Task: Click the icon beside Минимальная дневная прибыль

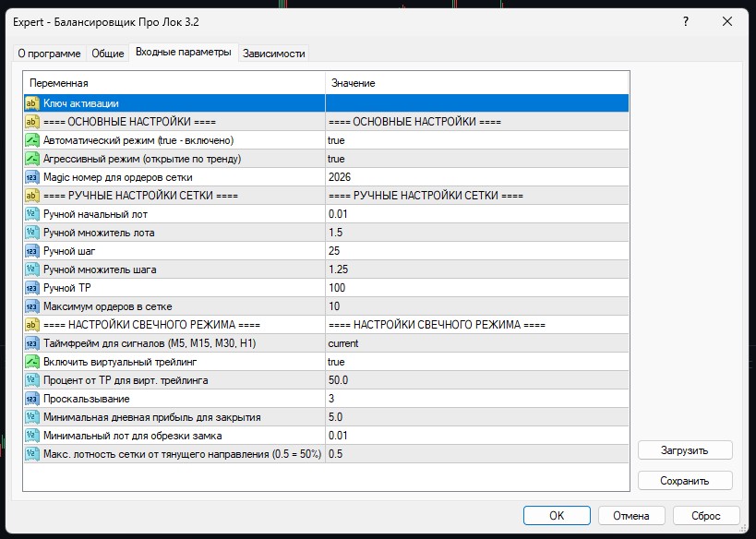Action: [31, 417]
